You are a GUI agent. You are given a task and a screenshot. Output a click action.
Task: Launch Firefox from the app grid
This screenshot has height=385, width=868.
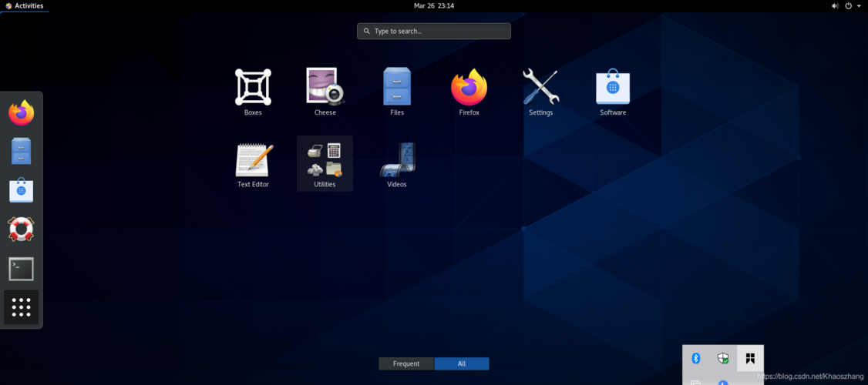(x=469, y=92)
